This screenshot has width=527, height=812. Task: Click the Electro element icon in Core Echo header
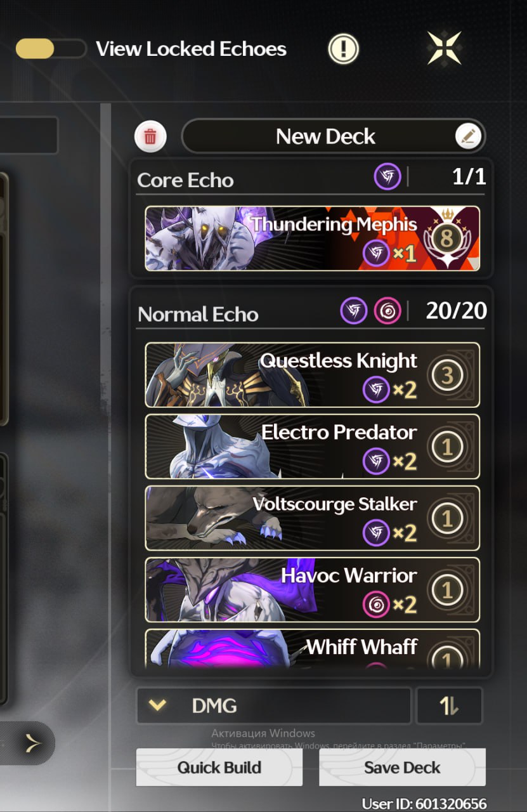387,177
